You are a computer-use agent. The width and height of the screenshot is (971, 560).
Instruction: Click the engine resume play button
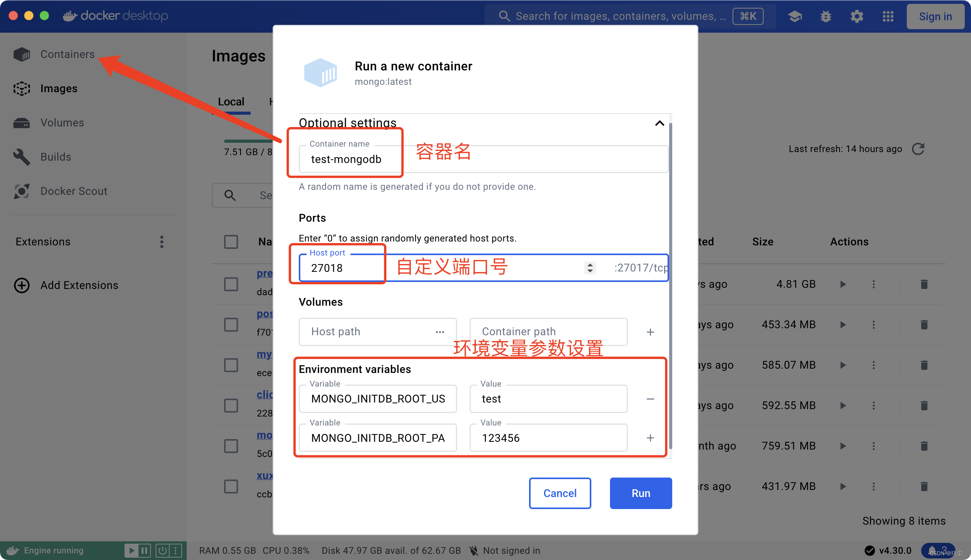[x=131, y=551]
